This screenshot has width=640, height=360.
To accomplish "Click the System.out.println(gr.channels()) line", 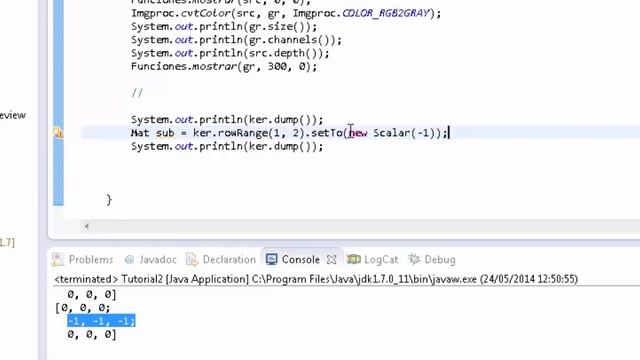I will (x=236, y=40).
